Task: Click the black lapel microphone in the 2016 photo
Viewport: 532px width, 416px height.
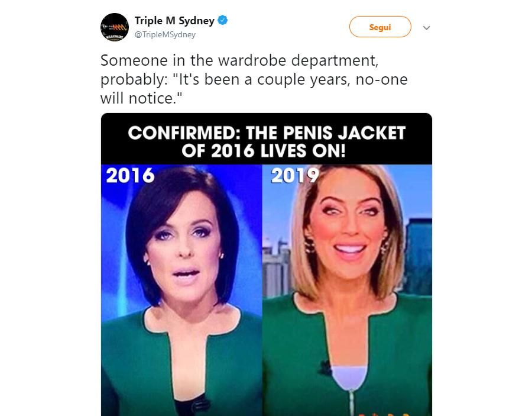Action: coord(200,404)
